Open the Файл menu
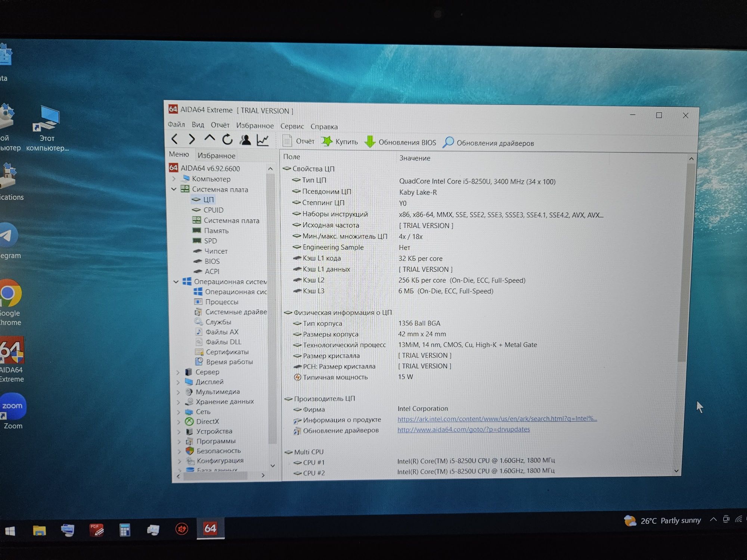Screen dimensions: 747x560 coord(176,124)
